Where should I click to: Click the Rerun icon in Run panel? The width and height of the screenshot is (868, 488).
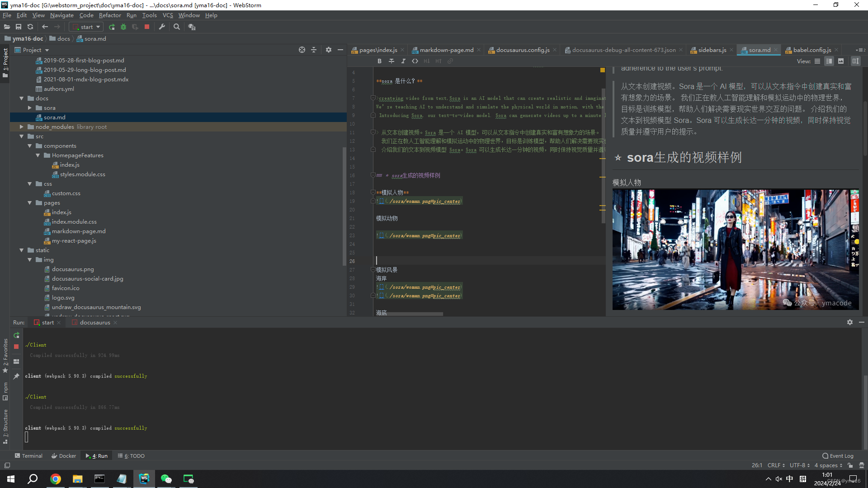16,335
